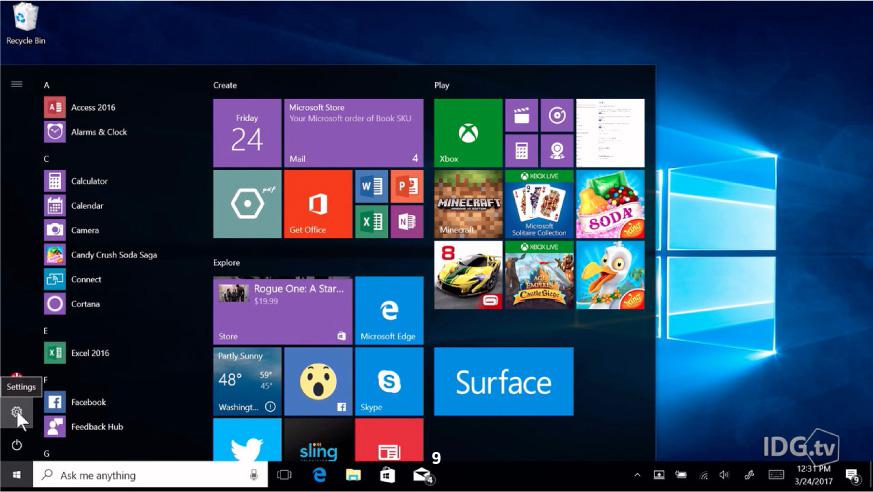
Task: Open Settings gear in Start menu
Action: (16, 413)
